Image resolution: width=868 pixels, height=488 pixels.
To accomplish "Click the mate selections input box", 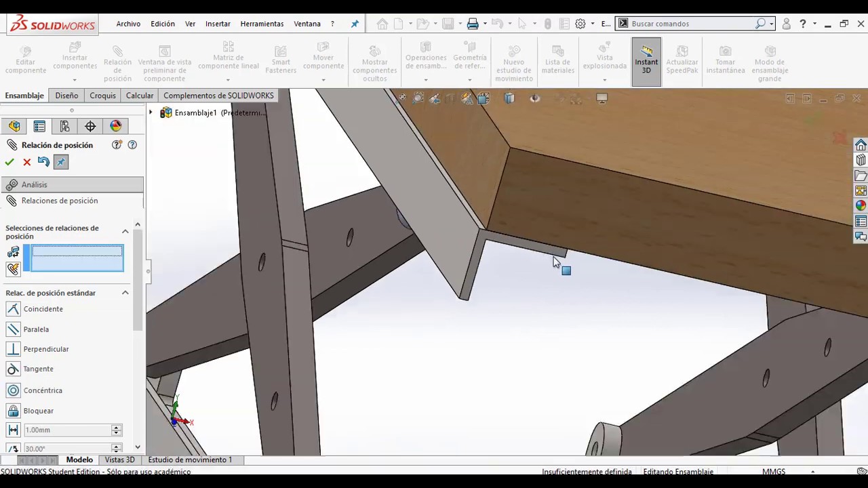I will pyautogui.click(x=77, y=258).
